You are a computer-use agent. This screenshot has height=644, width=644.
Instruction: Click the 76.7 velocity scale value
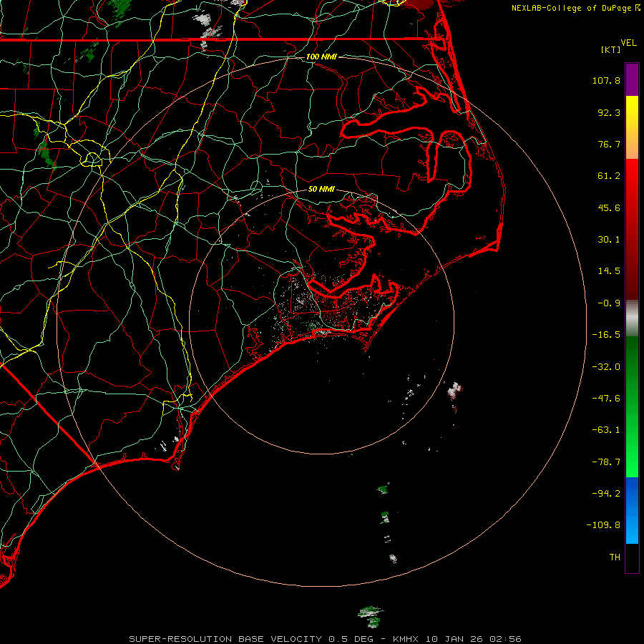[x=609, y=144]
